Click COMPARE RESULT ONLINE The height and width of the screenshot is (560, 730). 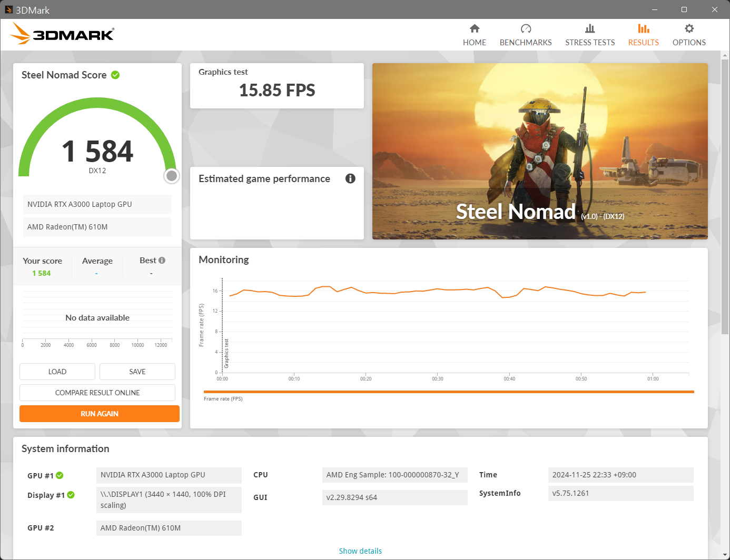[x=97, y=393]
